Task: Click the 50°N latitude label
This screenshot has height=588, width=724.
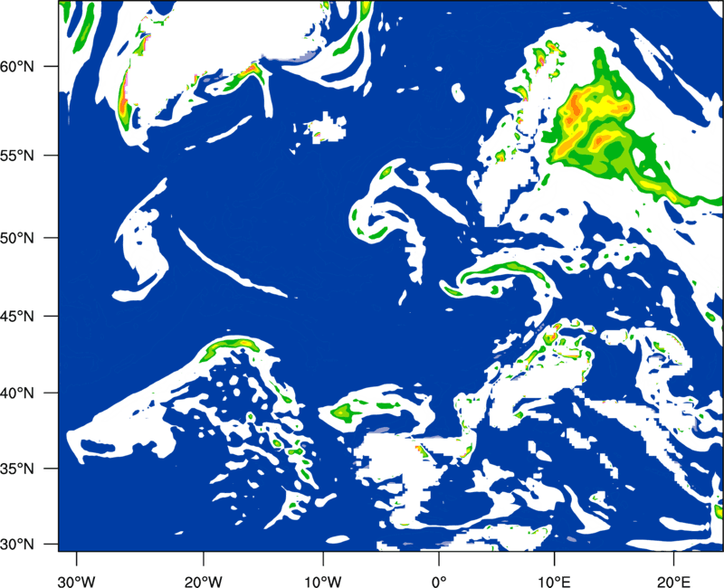Action: (x=17, y=238)
